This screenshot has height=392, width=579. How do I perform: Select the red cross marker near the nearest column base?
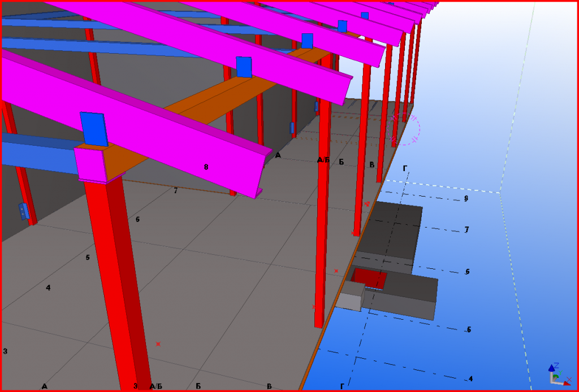click(158, 344)
